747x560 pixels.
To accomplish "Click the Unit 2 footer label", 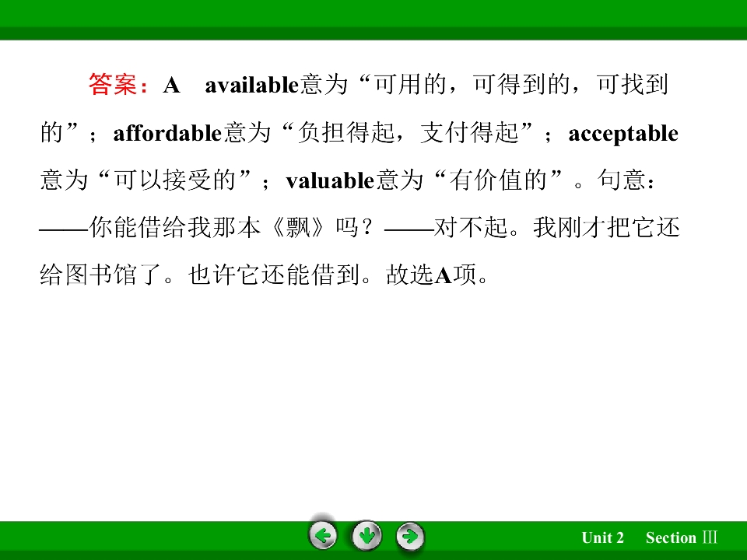I will pos(602,537).
